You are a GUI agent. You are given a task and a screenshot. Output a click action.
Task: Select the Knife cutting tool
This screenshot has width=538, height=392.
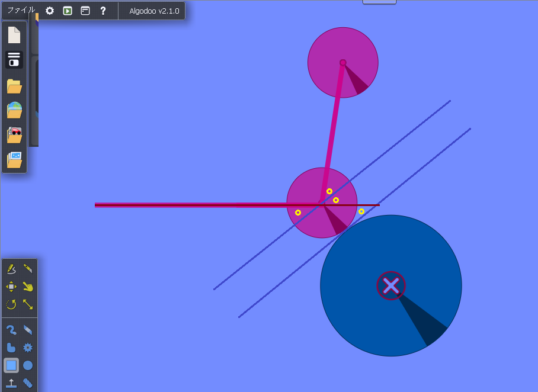pos(28,269)
